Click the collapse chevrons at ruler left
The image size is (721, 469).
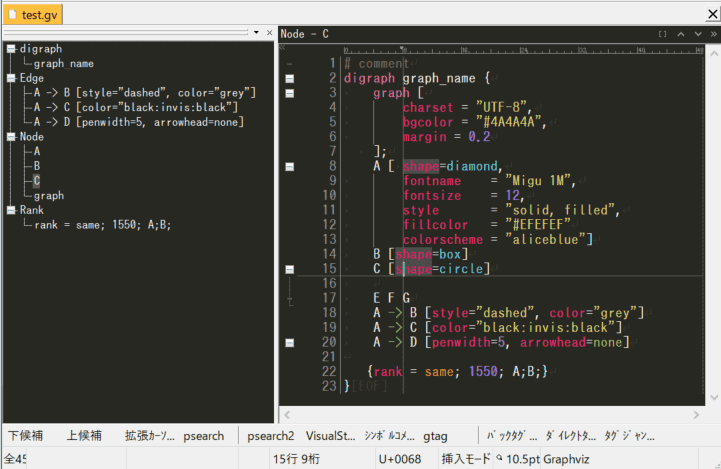pyautogui.click(x=282, y=47)
